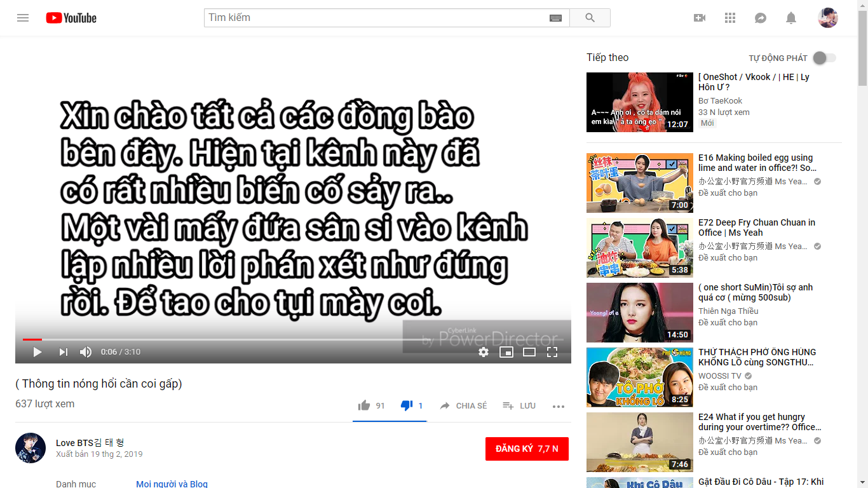This screenshot has height=488, width=868.
Task: Open the hamburger guide menu
Action: [23, 18]
